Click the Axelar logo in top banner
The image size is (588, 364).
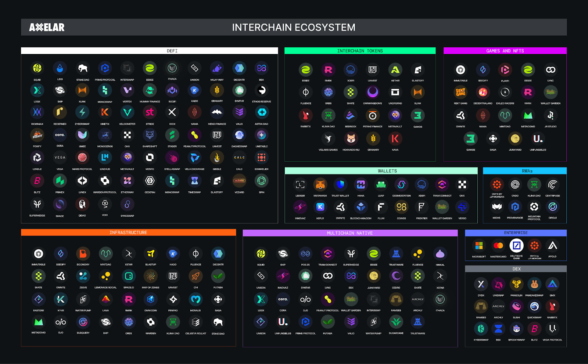pyautogui.click(x=47, y=28)
